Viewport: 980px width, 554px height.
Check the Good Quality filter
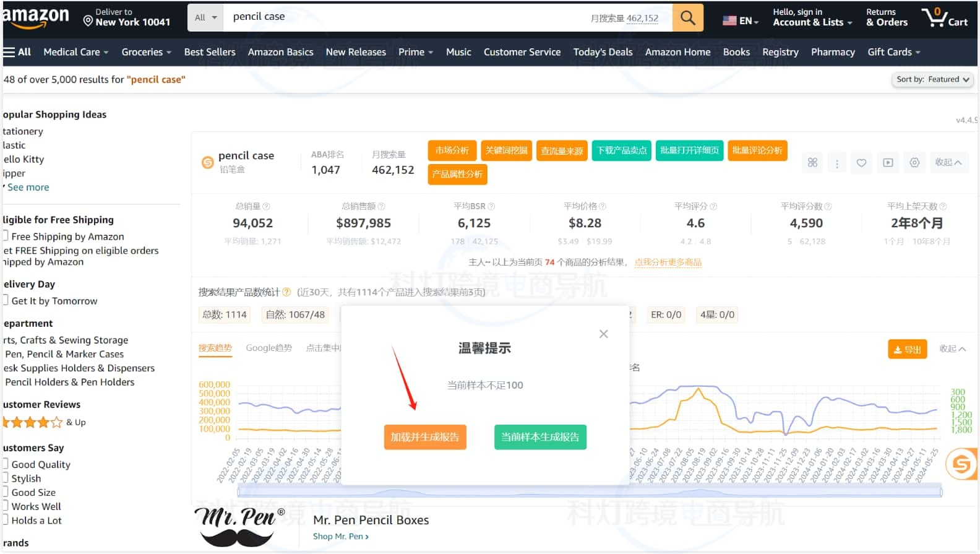tap(5, 464)
